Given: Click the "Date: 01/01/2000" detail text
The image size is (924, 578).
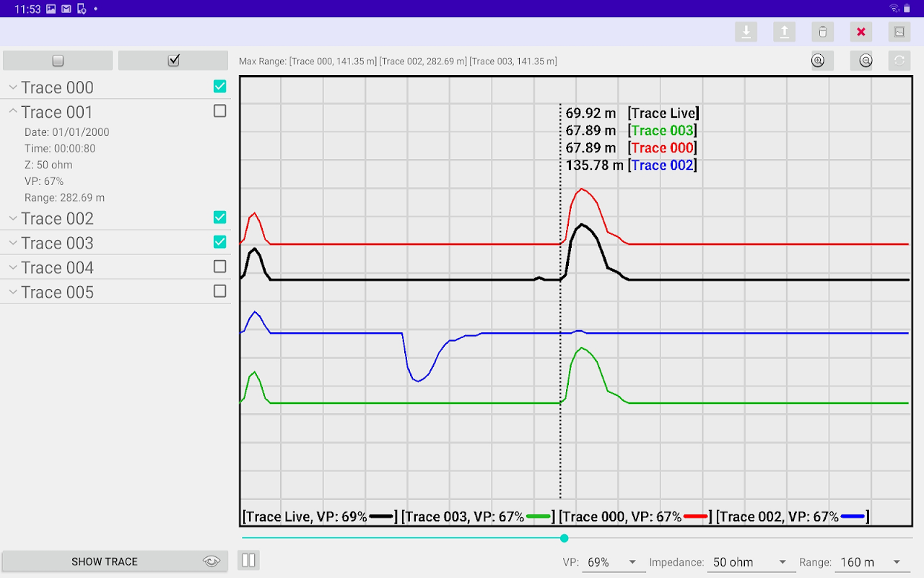Looking at the screenshot, I should [x=67, y=132].
